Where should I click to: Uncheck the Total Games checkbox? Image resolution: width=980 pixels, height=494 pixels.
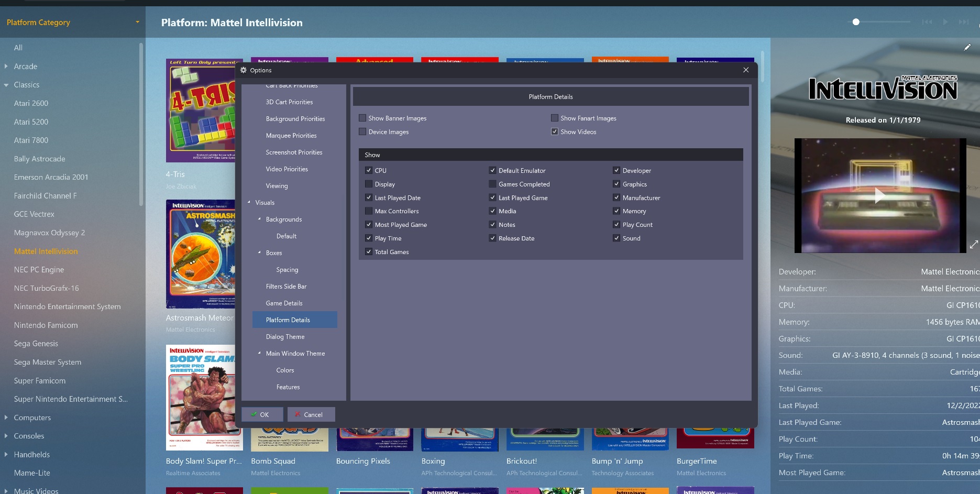[x=369, y=252]
